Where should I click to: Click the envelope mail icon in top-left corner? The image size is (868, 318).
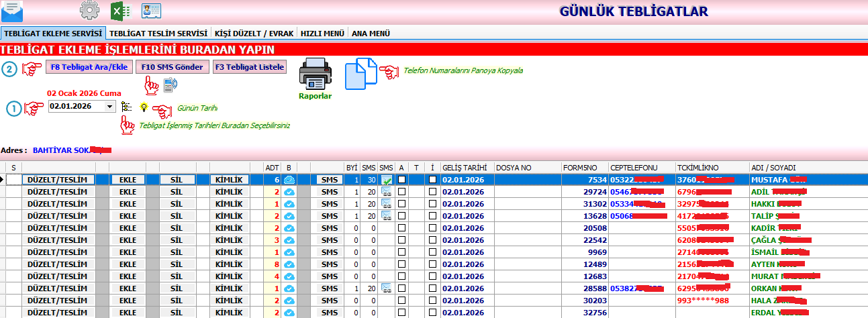tap(11, 11)
